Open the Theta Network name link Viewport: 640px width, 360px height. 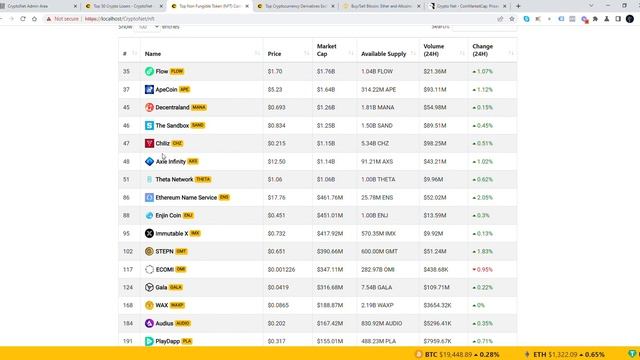pos(174,180)
